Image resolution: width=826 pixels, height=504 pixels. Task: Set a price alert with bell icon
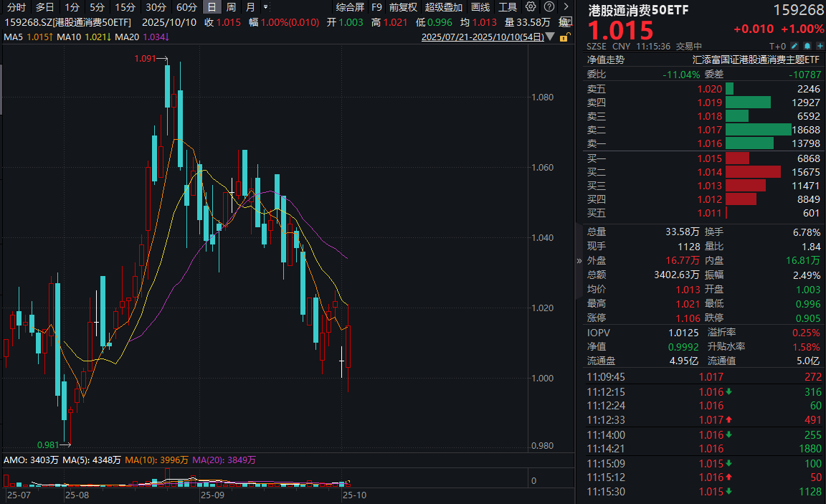point(807,46)
